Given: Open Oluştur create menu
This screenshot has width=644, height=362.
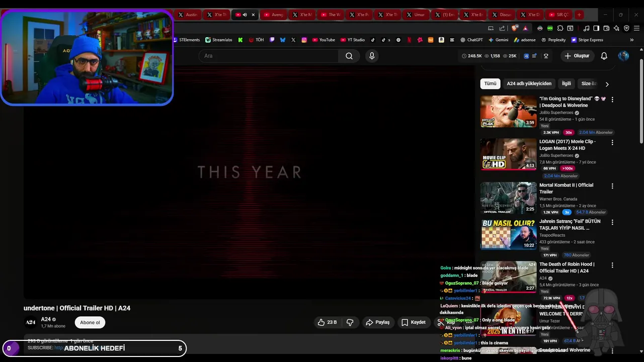Looking at the screenshot, I should click(577, 56).
